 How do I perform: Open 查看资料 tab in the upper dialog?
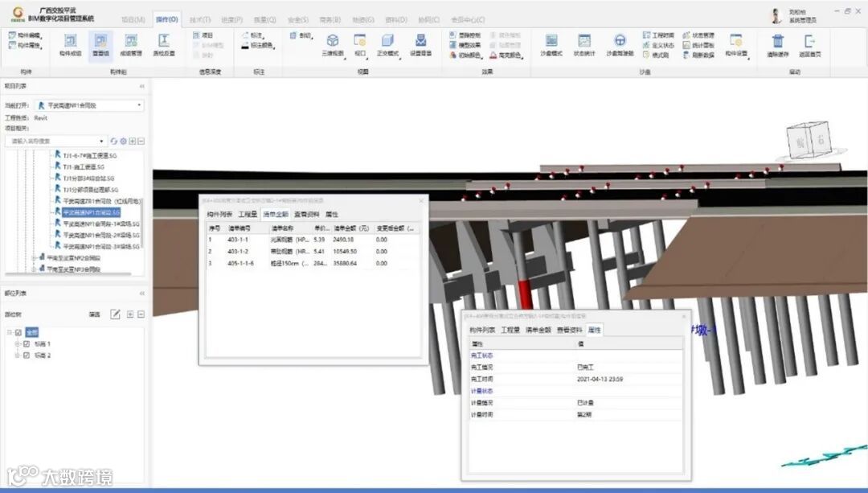[x=307, y=215]
